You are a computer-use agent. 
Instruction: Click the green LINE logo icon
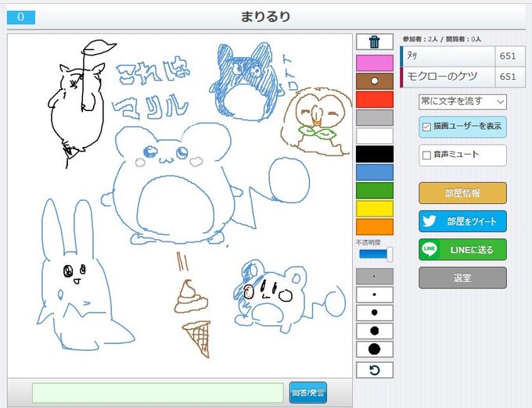click(x=430, y=249)
